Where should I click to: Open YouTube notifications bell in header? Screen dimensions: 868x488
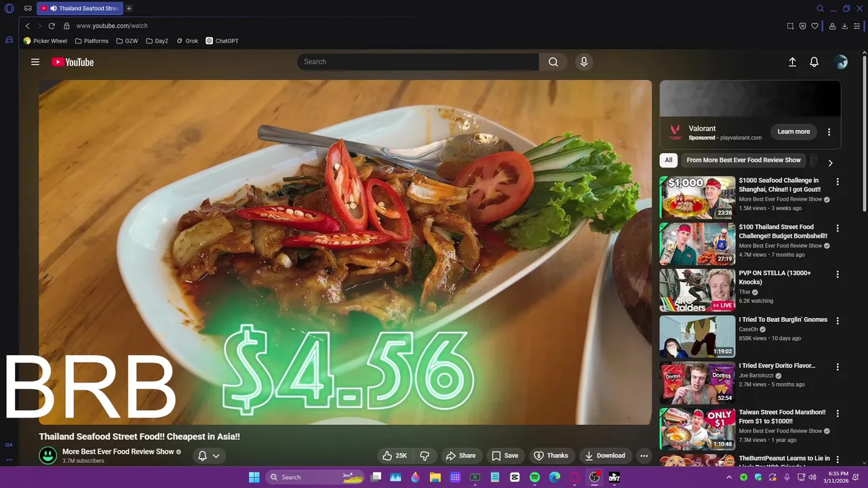tap(814, 62)
